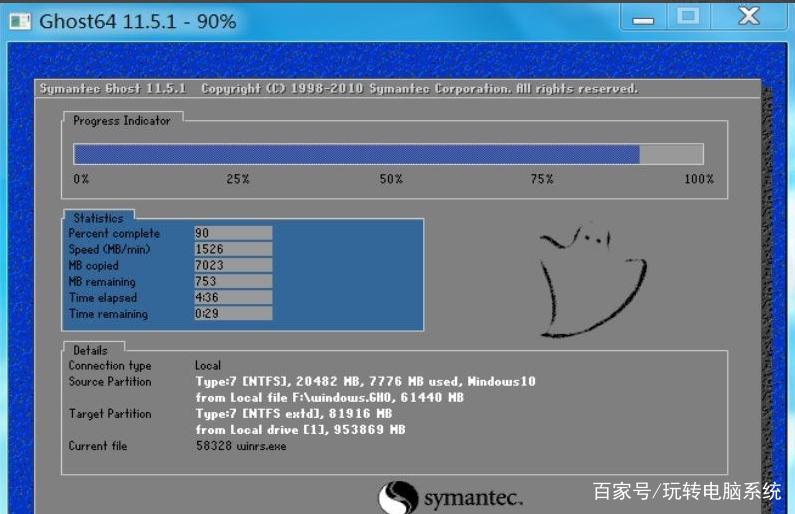Click the 'Local' connection type value

pyautogui.click(x=208, y=365)
